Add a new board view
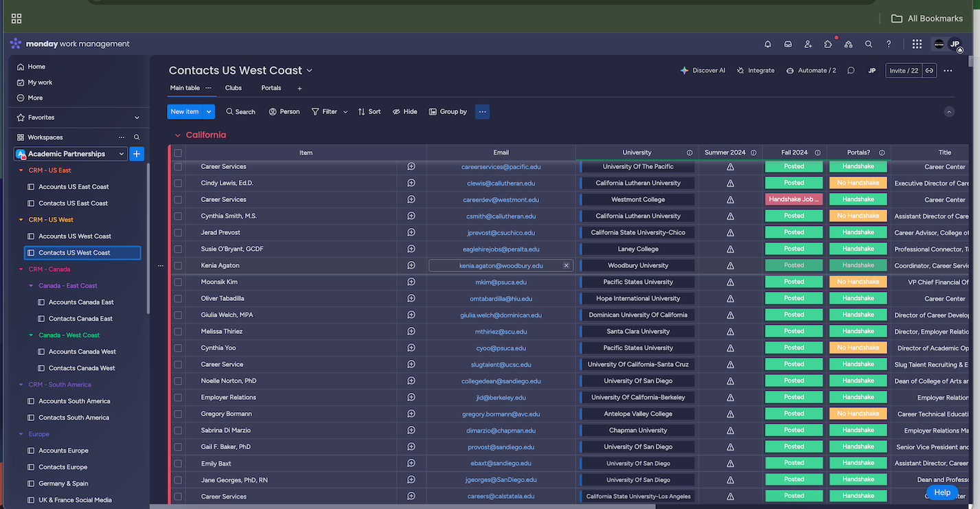The width and height of the screenshot is (980, 509). [299, 89]
